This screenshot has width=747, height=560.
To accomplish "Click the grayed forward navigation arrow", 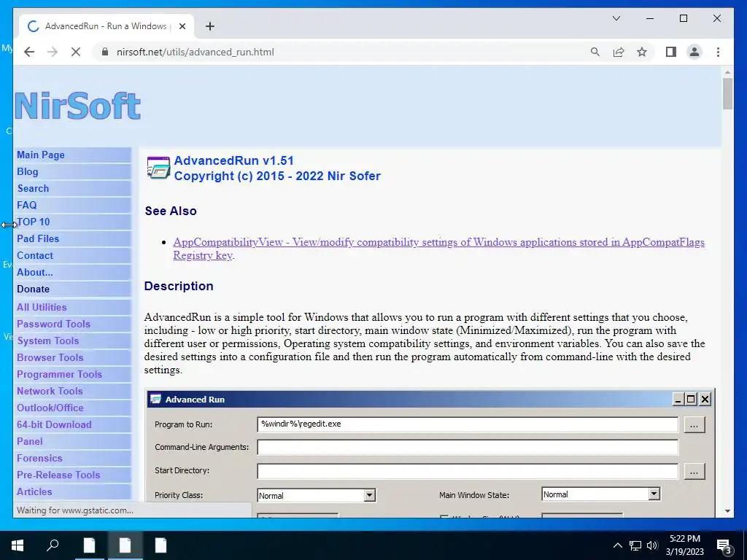I will 53,52.
